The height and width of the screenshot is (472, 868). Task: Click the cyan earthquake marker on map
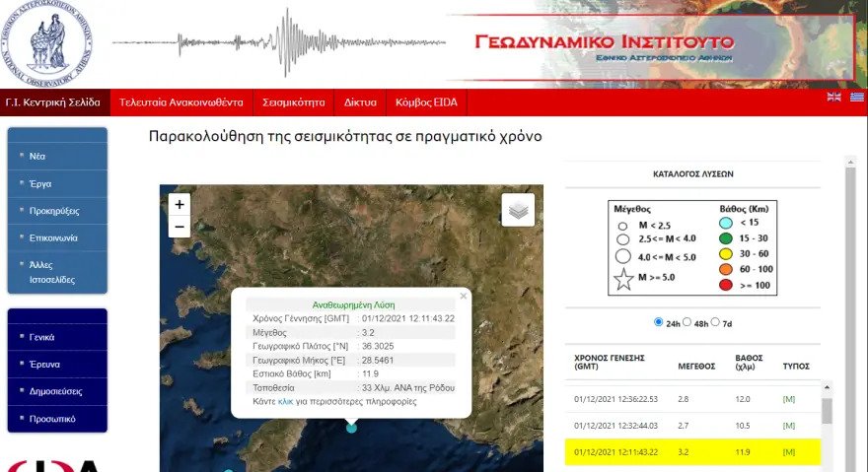pos(351,428)
